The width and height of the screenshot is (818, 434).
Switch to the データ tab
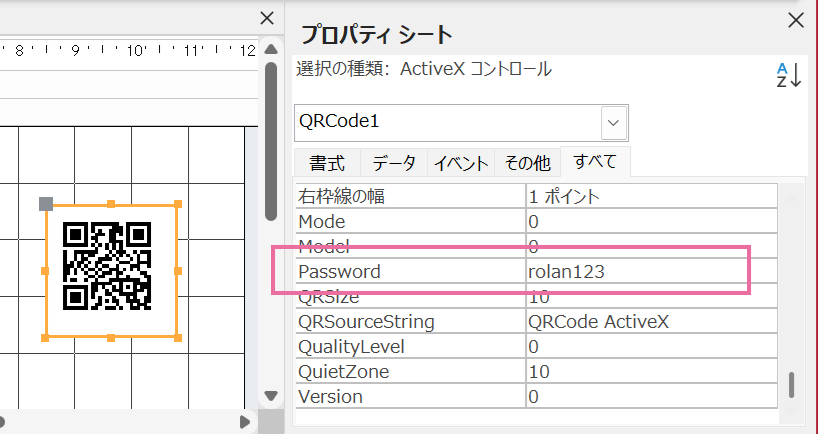394,163
